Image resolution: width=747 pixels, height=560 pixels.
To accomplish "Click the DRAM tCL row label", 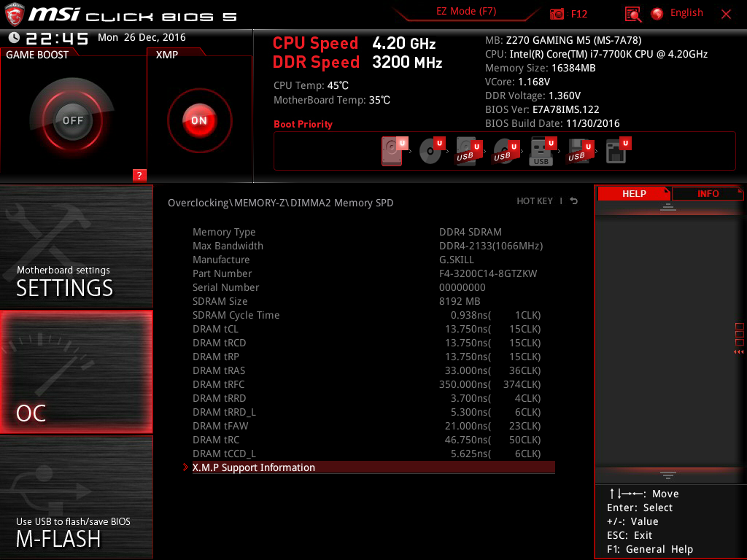I will pos(215,329).
